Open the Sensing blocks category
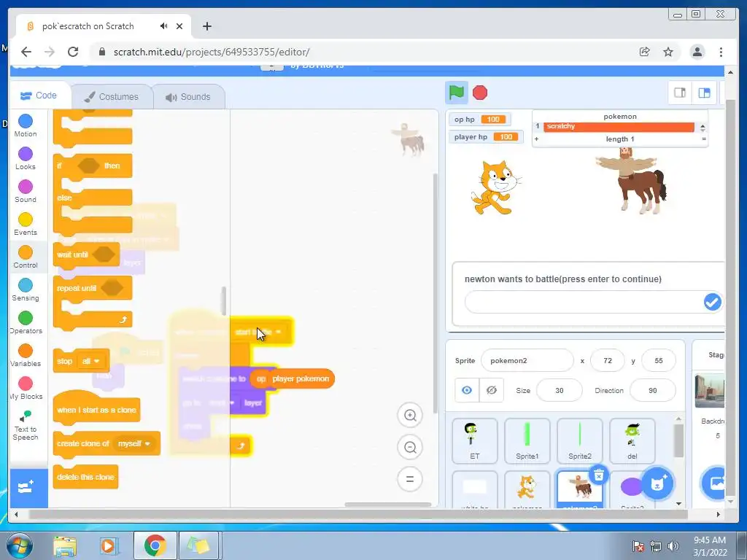The image size is (747, 560). (26, 289)
